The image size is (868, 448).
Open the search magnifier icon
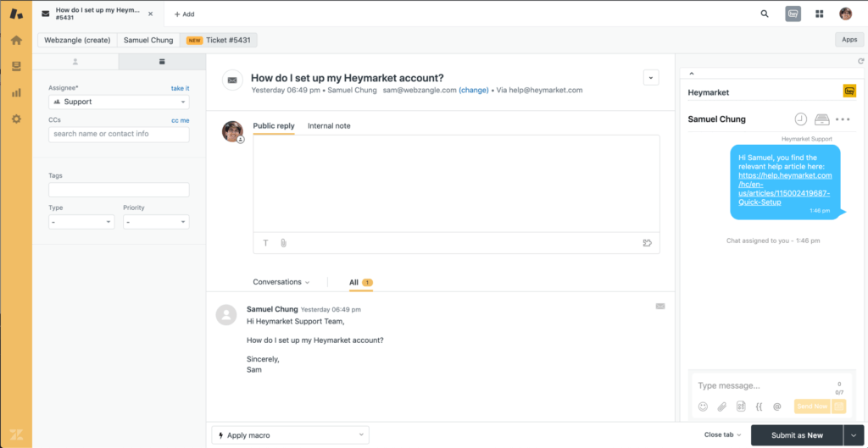(x=765, y=14)
